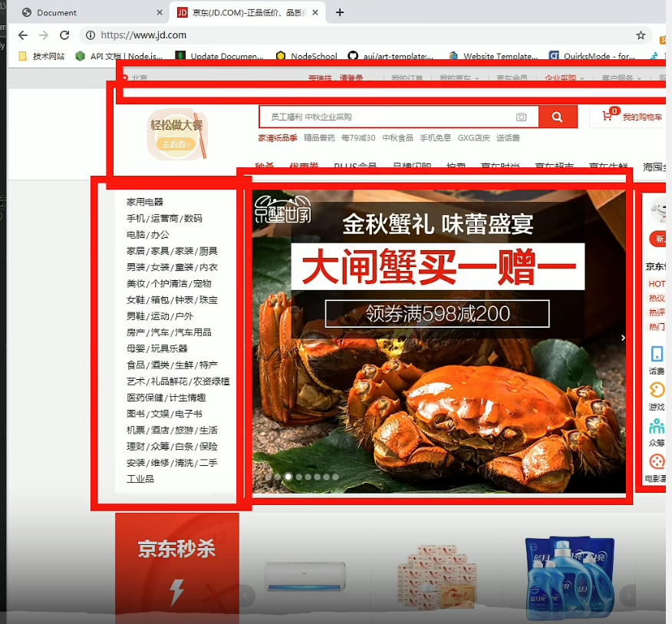Open the 珠宝 category link
Image resolution: width=672 pixels, height=624 pixels.
tap(209, 300)
